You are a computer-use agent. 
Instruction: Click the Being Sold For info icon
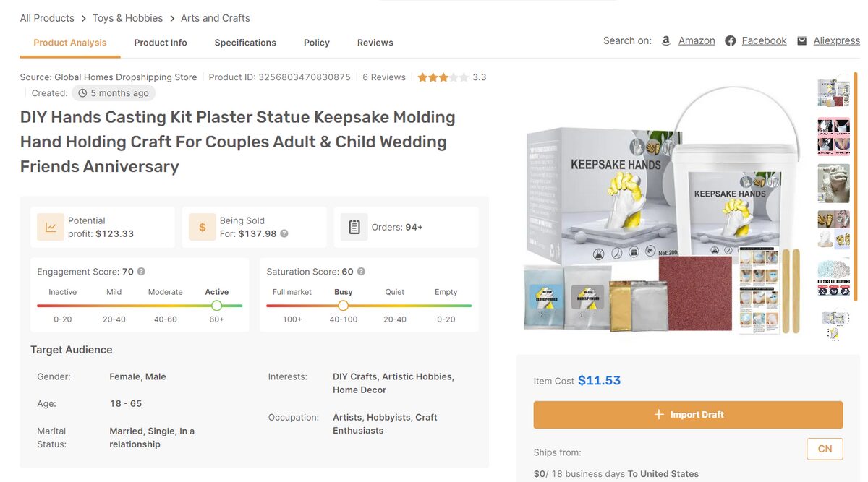(284, 234)
